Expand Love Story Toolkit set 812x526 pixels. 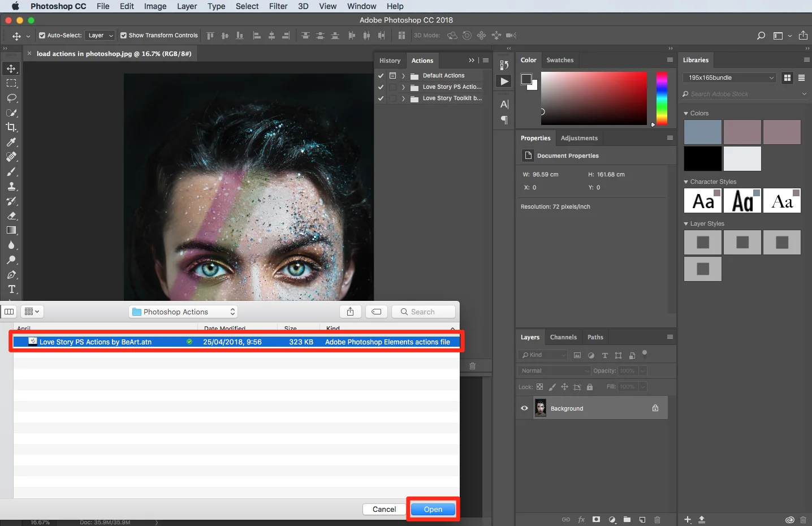click(x=403, y=98)
